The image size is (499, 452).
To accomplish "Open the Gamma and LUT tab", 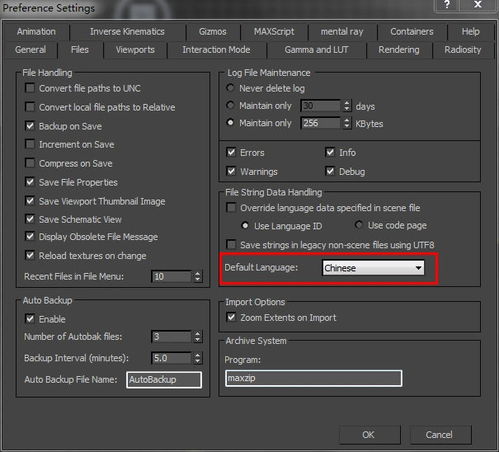I will [x=316, y=50].
